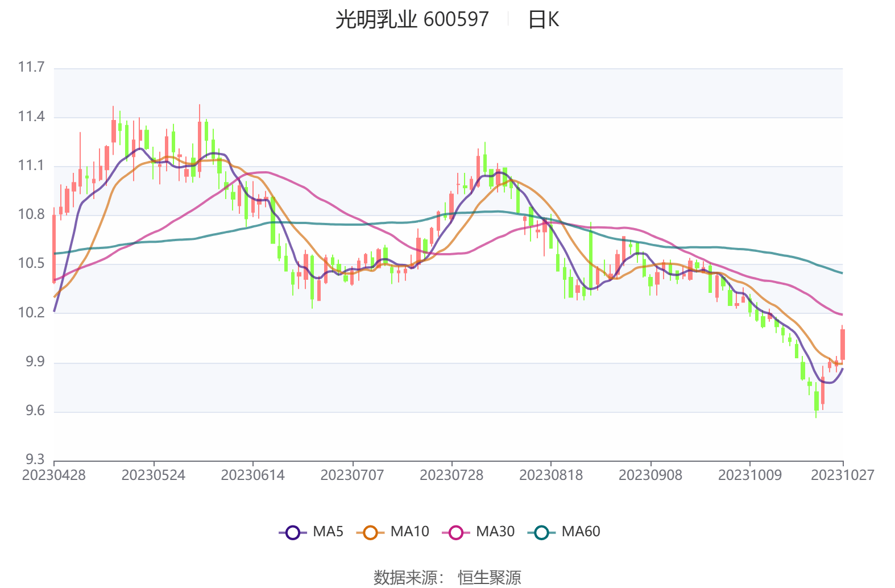The image size is (895, 588).
Task: Click the purple MA5 legend circle marker
Action: (x=293, y=533)
